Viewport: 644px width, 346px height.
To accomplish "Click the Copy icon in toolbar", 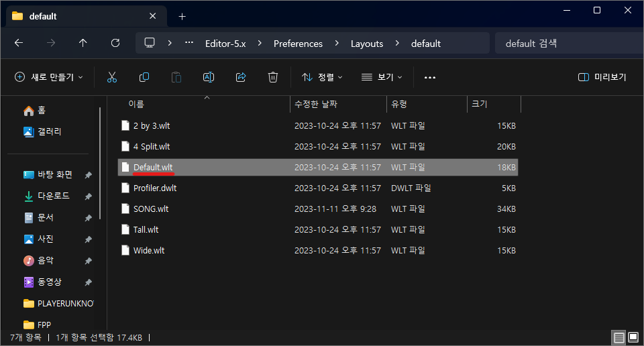I will [144, 77].
